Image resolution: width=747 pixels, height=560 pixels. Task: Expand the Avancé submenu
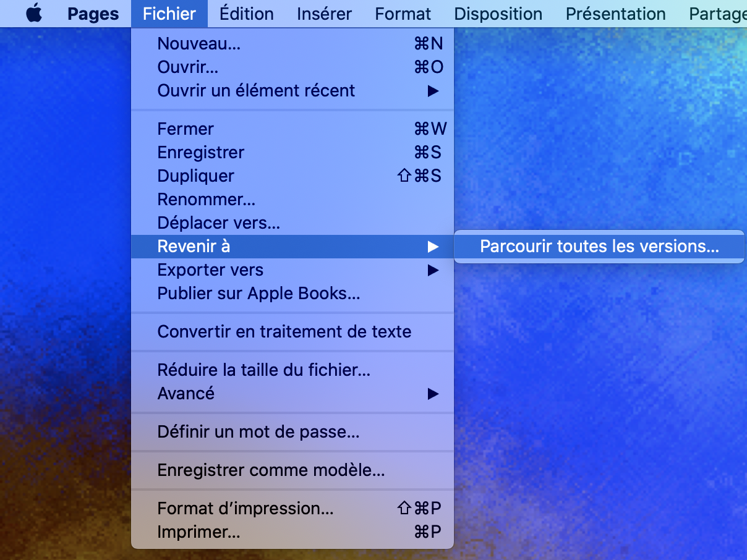coord(292,393)
